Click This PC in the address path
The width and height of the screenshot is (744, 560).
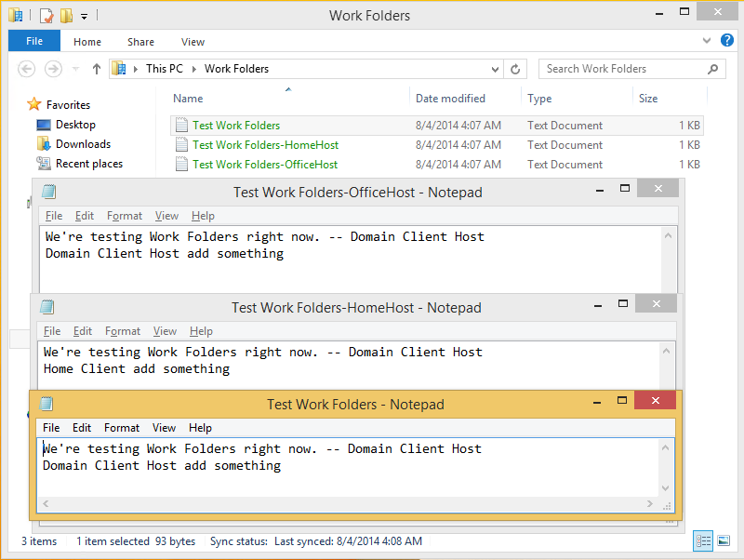[165, 69]
